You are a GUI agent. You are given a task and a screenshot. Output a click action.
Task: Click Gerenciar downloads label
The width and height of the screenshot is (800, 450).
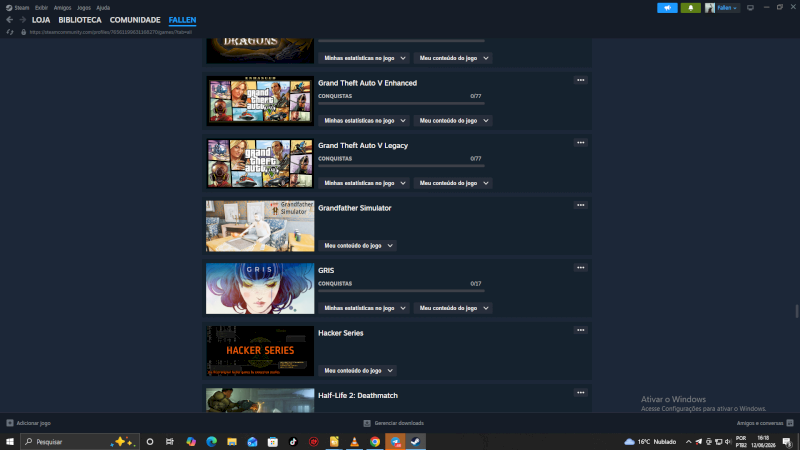[399, 423]
